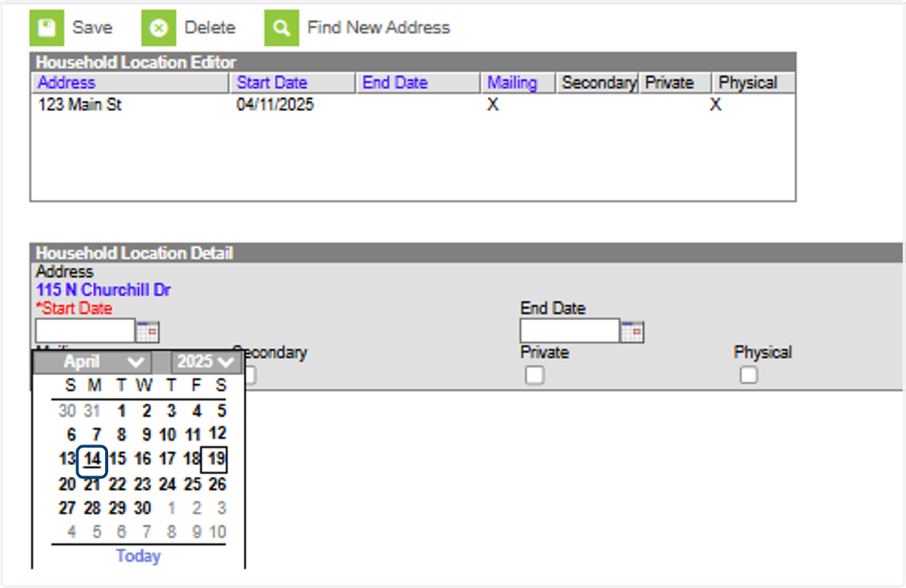Click the Secondary column header

599,83
